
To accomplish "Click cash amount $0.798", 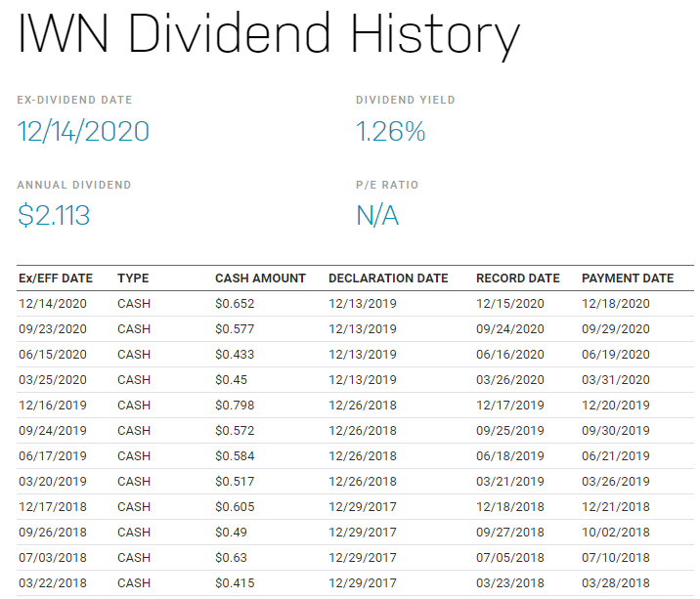I will (x=235, y=406).
